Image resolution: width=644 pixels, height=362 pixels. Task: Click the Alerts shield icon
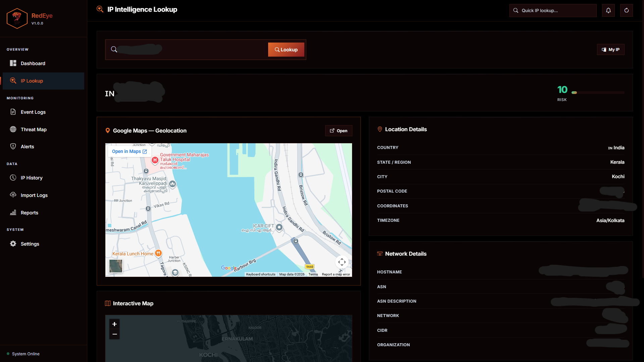[x=13, y=146]
